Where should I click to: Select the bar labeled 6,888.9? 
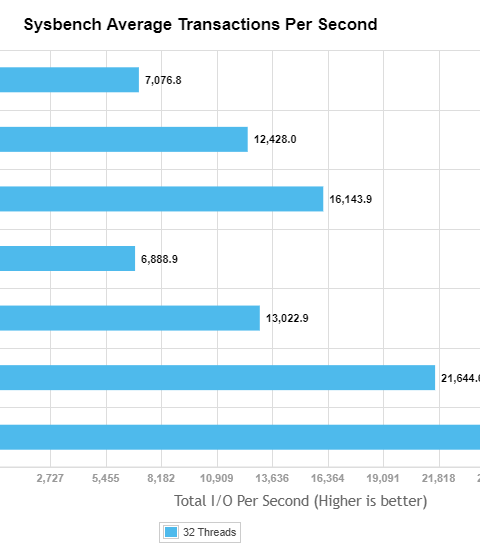click(x=68, y=258)
